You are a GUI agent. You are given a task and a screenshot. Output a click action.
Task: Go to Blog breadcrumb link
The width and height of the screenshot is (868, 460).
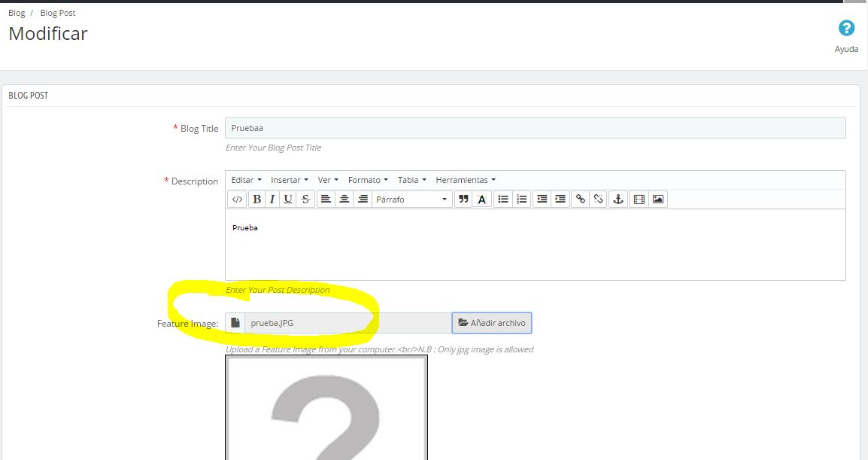pos(17,13)
